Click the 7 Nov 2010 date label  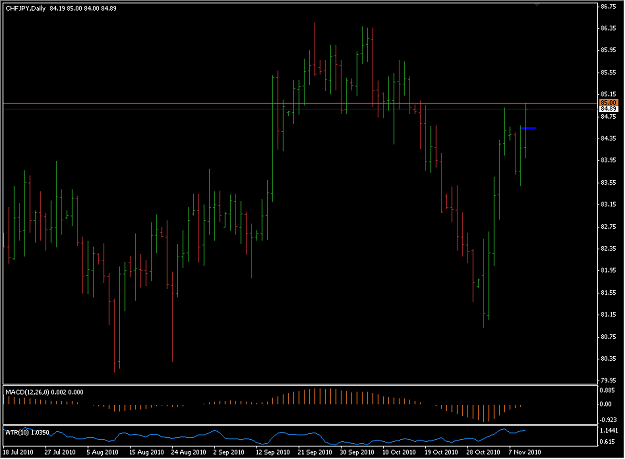[x=525, y=452]
